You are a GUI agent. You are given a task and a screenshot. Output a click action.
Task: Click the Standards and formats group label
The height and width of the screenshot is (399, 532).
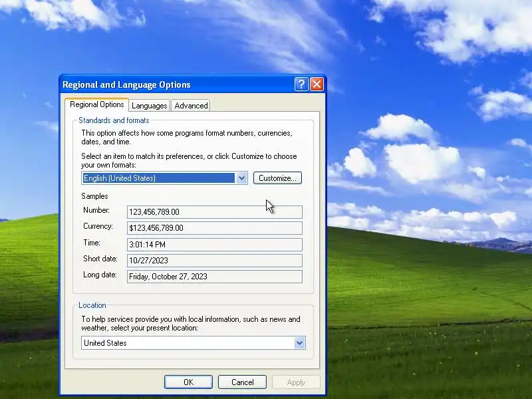pos(114,120)
